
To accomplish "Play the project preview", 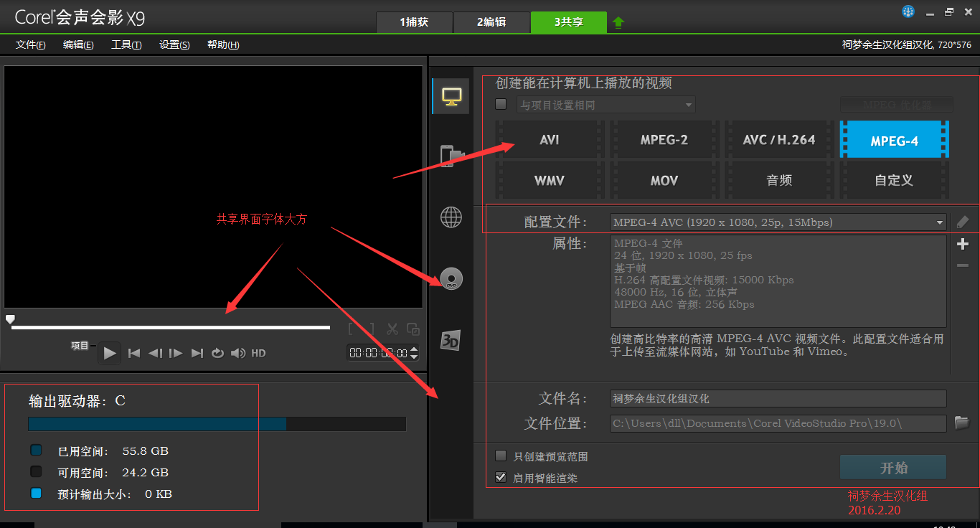I will (110, 353).
